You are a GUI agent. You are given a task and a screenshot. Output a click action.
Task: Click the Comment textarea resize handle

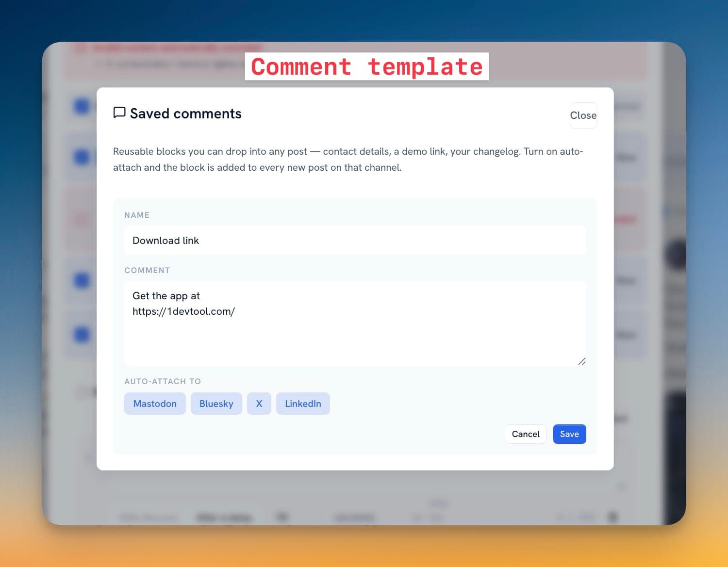click(582, 361)
